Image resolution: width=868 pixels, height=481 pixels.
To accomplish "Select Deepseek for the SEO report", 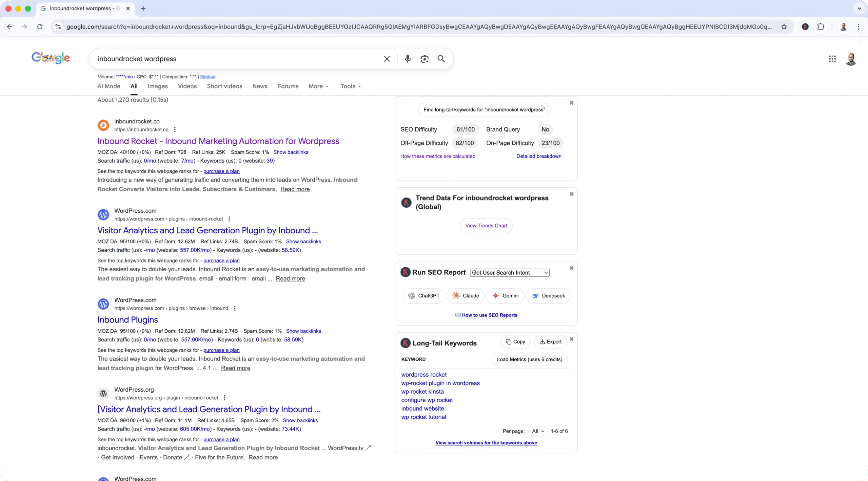I will pyautogui.click(x=548, y=296).
